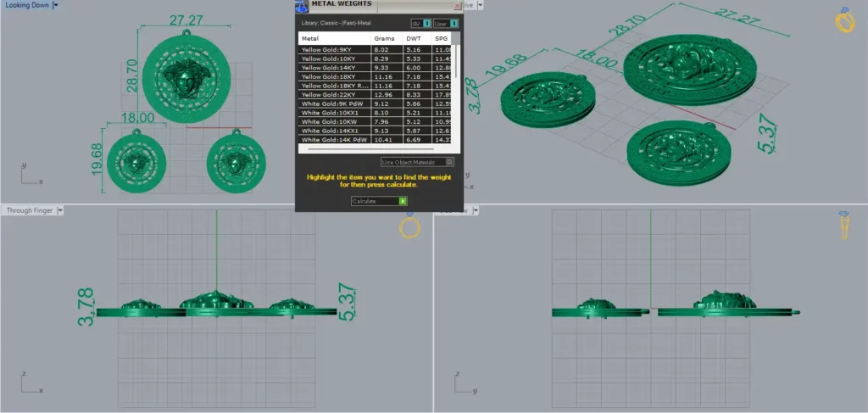Click the 3.78 dimension in Through Finger view

pos(87,306)
